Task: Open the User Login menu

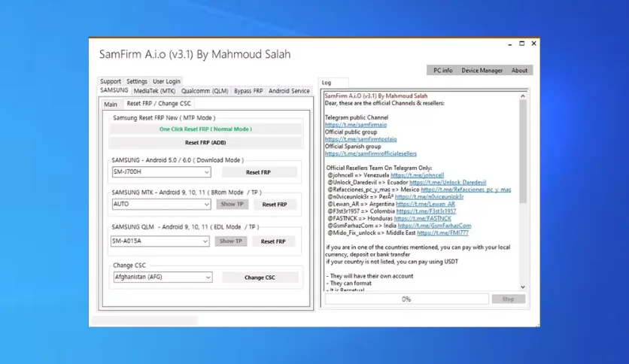Action: coord(166,81)
